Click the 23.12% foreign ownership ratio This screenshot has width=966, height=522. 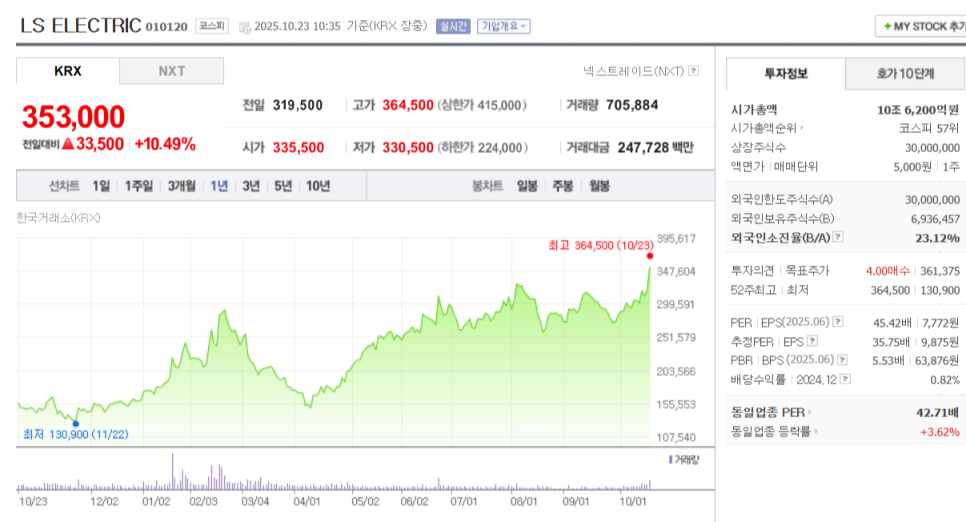click(937, 238)
